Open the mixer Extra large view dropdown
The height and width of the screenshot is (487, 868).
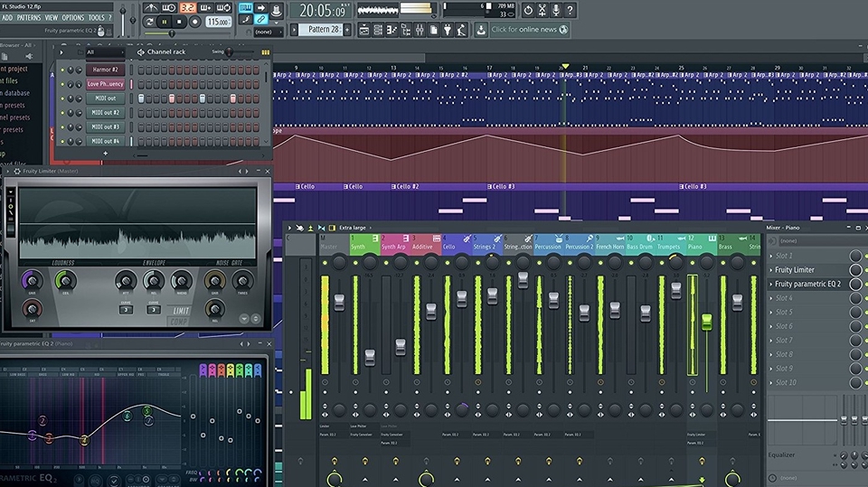[x=354, y=228]
